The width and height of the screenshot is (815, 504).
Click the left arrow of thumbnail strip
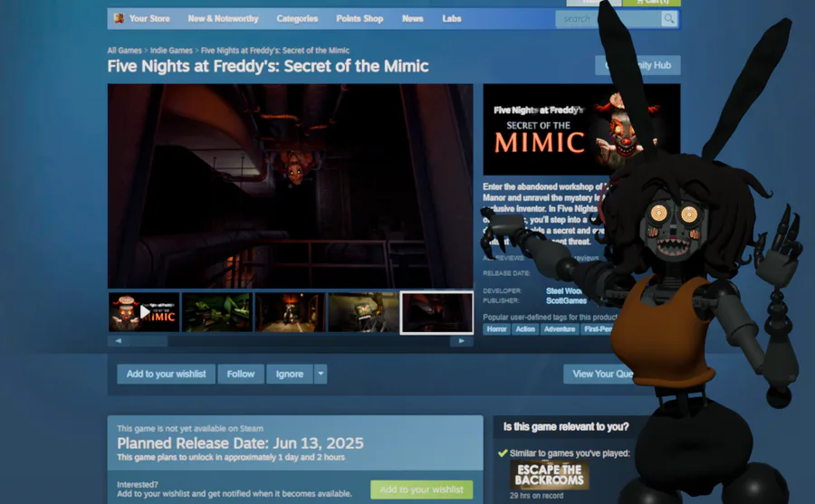pyautogui.click(x=119, y=341)
